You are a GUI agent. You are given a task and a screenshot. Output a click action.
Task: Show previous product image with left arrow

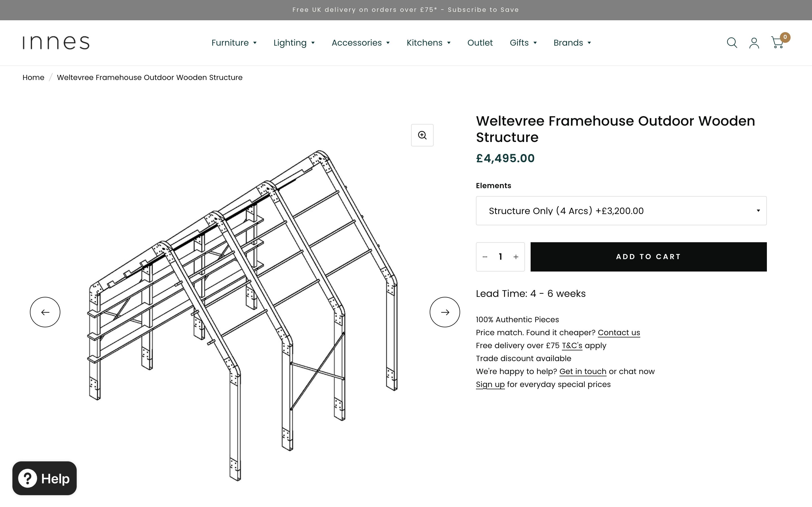[45, 312]
